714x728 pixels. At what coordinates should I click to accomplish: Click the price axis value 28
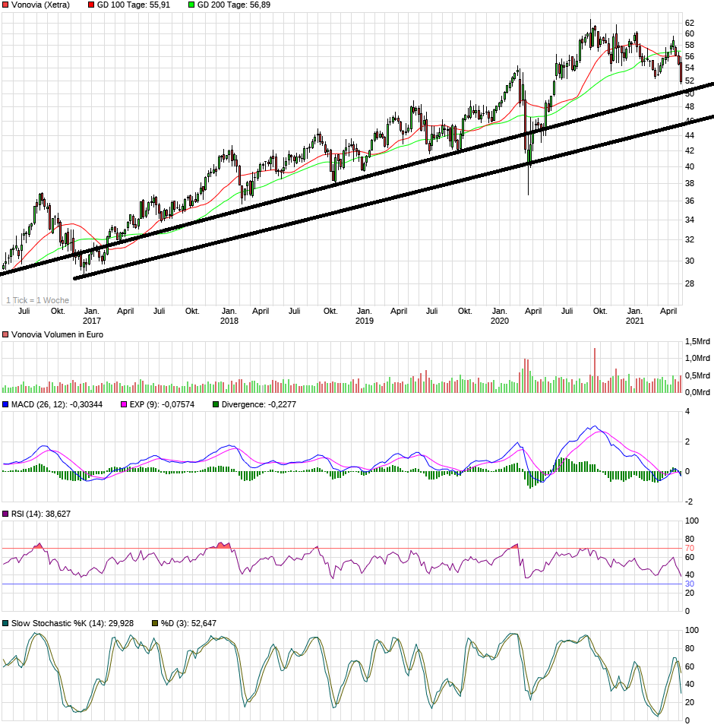[x=690, y=283]
